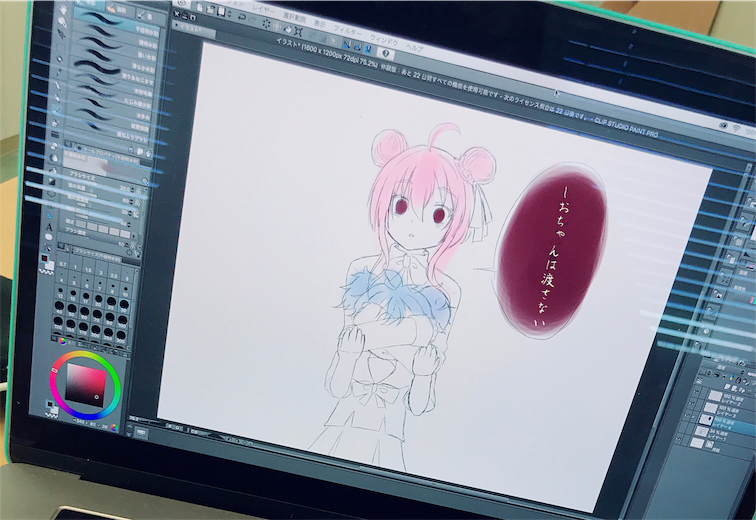Choose the 濃い水彩 brush
Image resolution: width=756 pixels, height=520 pixels.
[x=113, y=49]
